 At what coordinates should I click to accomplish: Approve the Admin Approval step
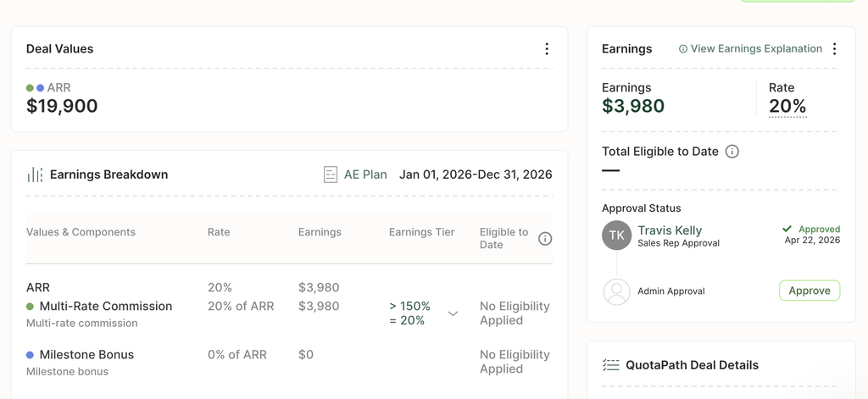coord(810,291)
